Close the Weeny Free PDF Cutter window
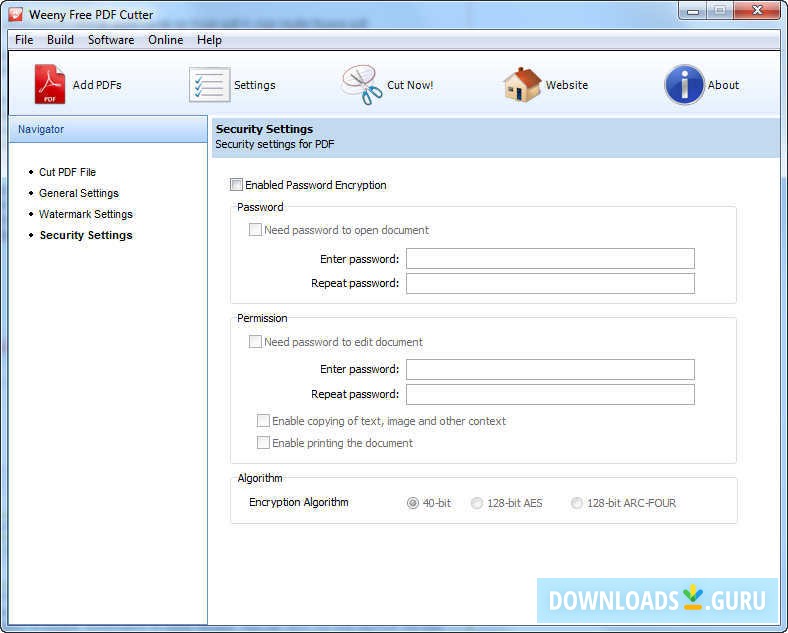Viewport: 788px width, 633px height. tap(757, 11)
